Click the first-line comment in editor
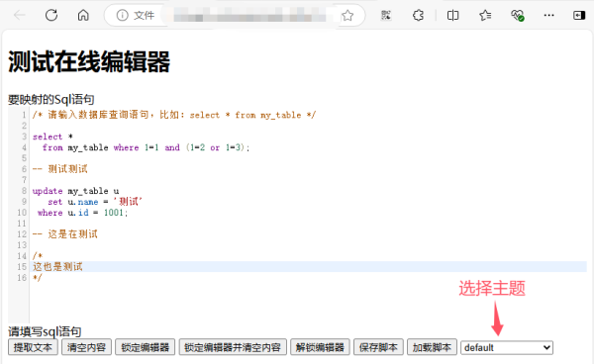Image resolution: width=594 pixels, height=364 pixels. click(174, 115)
